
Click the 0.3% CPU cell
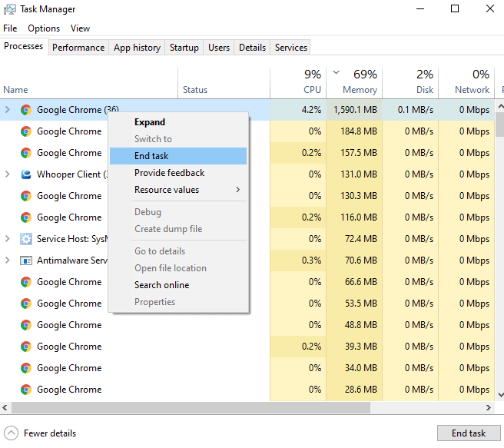point(298,261)
